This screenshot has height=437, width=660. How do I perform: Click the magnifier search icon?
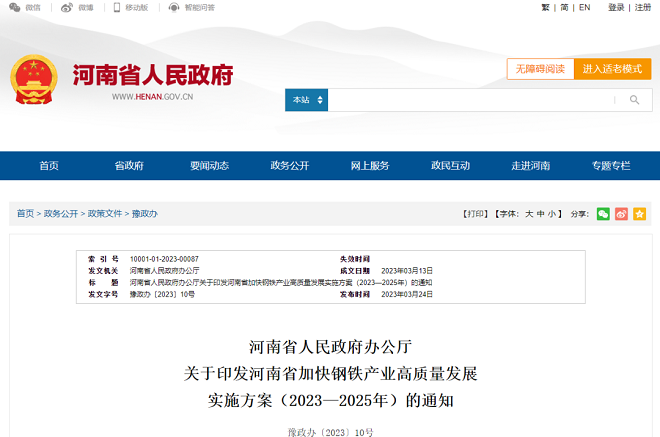634,100
